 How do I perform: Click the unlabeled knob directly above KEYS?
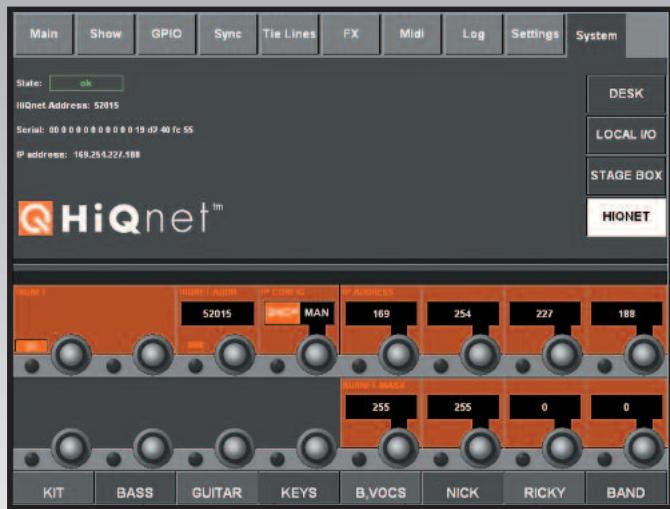tap(316, 448)
